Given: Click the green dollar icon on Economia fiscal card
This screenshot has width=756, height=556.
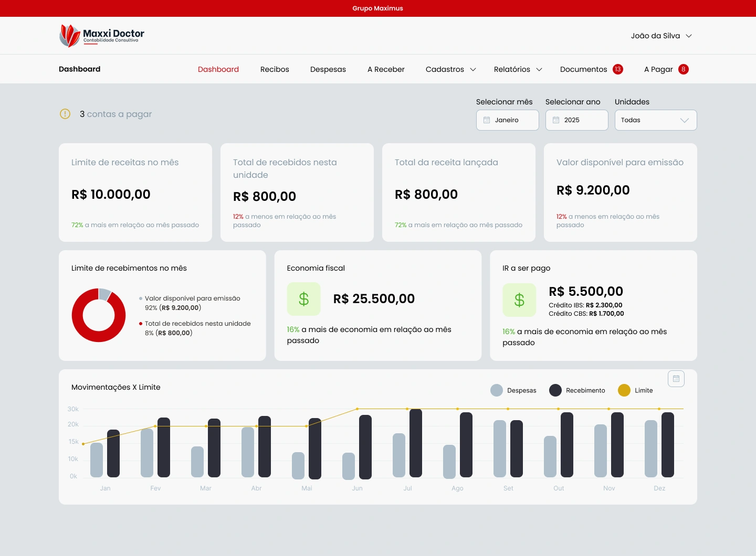Looking at the screenshot, I should tap(304, 298).
